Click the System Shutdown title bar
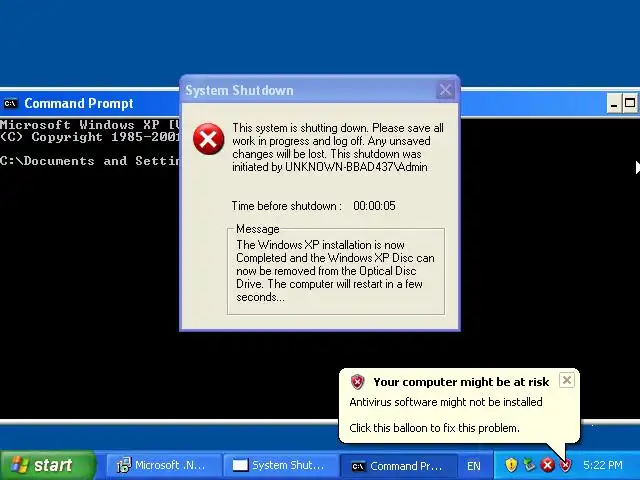This screenshot has height=480, width=640. (x=320, y=90)
